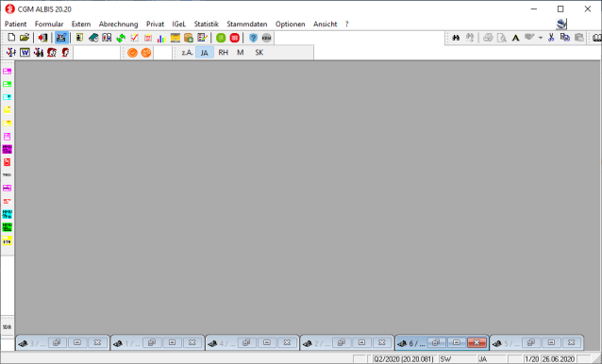602x364 pixels.
Task: Click the globe logo icon under window controls
Action: (x=561, y=25)
